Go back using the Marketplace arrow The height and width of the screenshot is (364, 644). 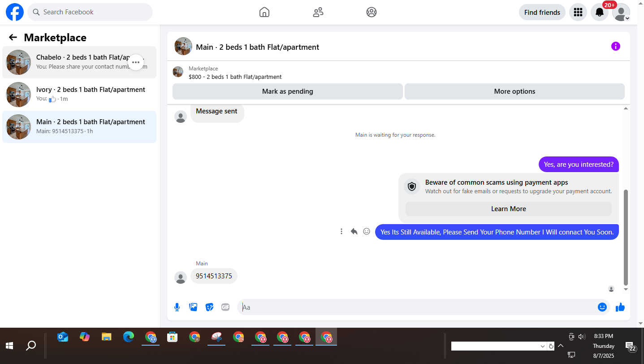click(x=13, y=38)
